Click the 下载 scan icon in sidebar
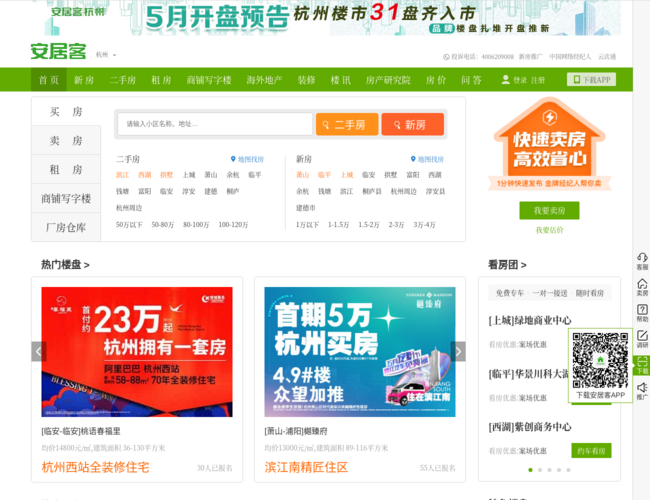The height and width of the screenshot is (500, 650). point(641,362)
